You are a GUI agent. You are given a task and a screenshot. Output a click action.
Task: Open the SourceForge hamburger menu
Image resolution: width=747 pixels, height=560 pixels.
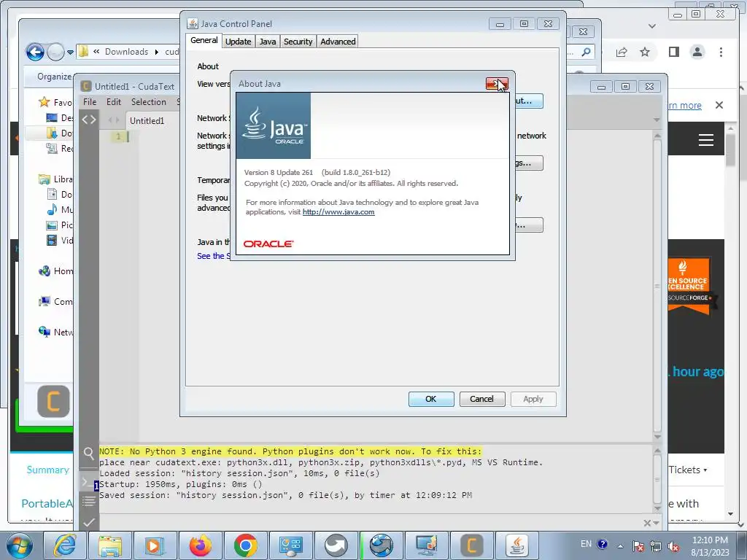[706, 140]
